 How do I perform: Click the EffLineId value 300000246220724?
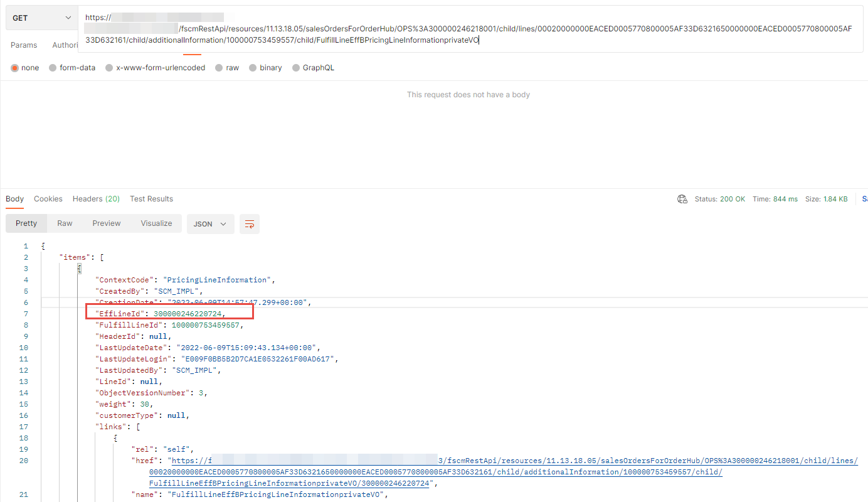(x=188, y=314)
